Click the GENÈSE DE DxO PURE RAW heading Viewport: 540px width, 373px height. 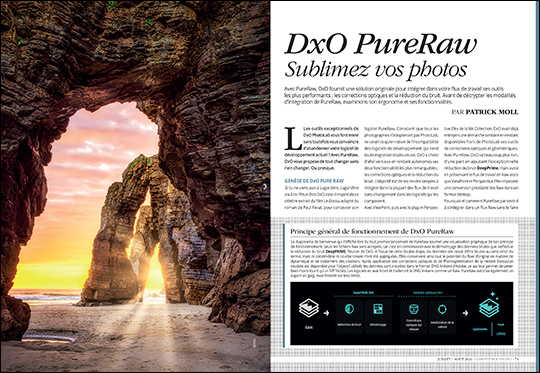tap(314, 180)
